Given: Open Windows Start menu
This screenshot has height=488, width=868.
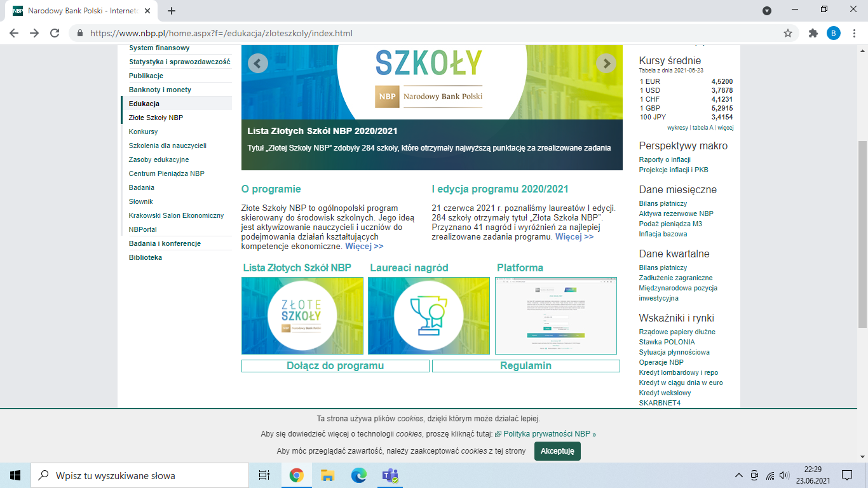Looking at the screenshot, I should pos(15,475).
